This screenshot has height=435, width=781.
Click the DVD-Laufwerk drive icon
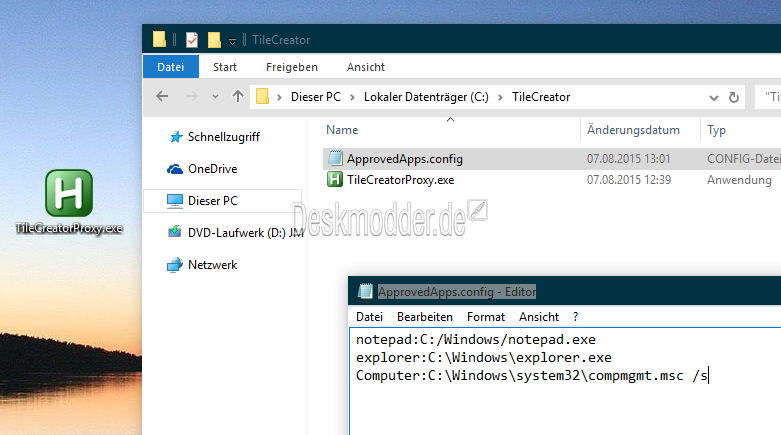click(x=175, y=232)
